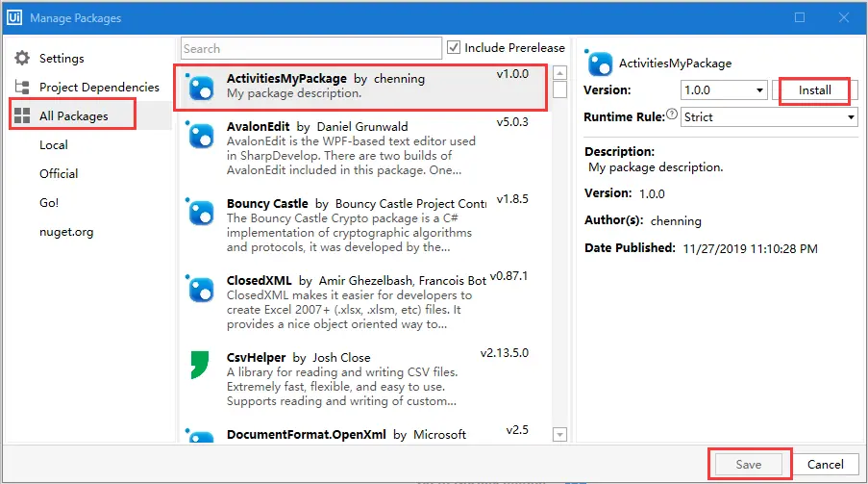Click the ActivitiesMyPackage icon in details pane
This screenshot has width=868, height=484.
coord(599,63)
